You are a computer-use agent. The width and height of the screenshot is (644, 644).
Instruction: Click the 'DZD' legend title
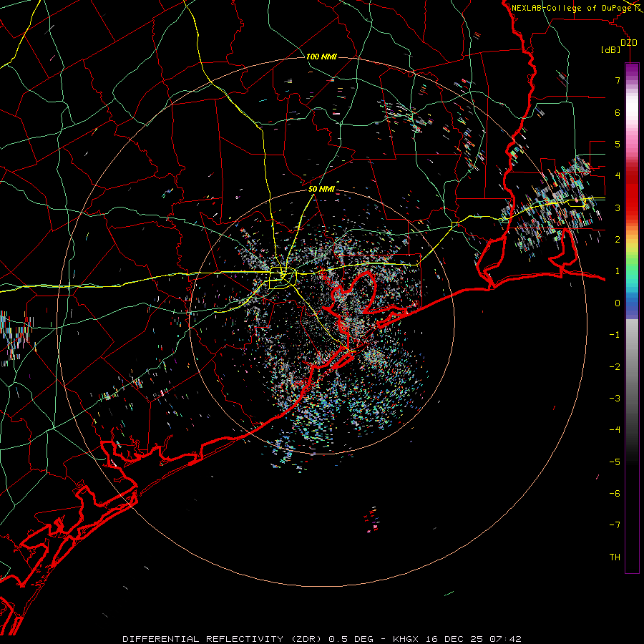[x=629, y=43]
